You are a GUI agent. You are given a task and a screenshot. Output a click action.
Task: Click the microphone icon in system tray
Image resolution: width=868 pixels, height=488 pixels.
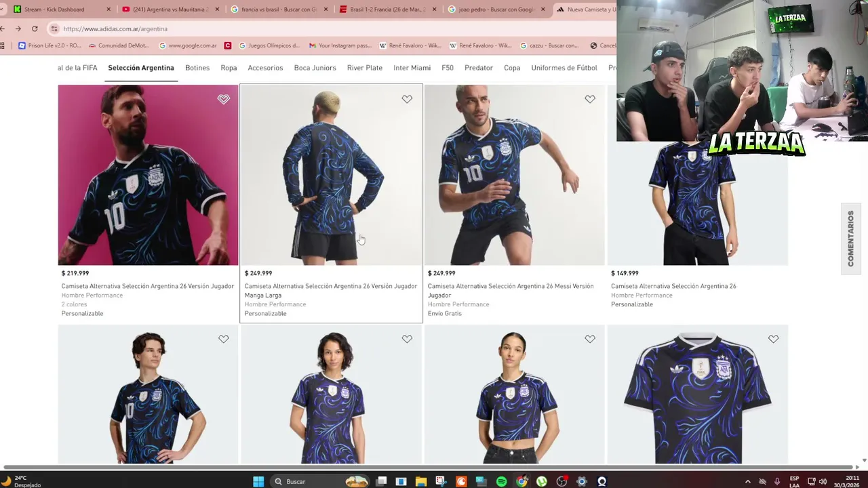(777, 481)
